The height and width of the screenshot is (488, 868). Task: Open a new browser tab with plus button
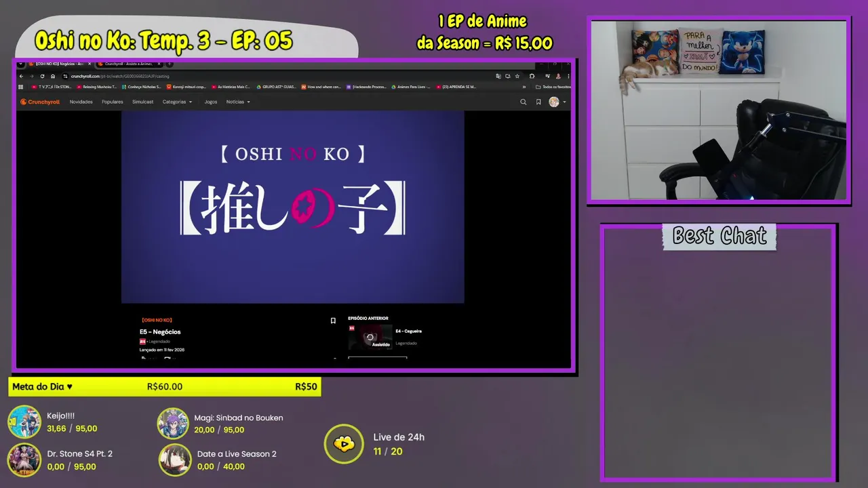coord(169,64)
